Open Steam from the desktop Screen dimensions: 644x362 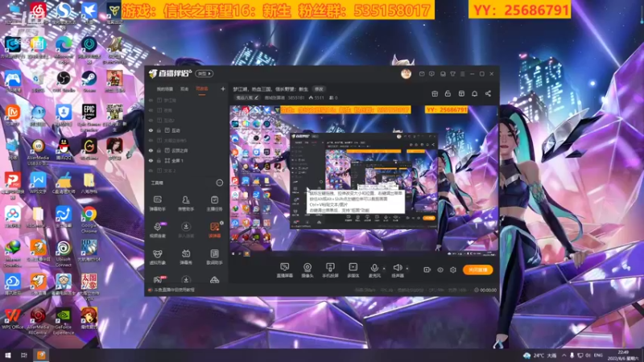[x=89, y=81]
